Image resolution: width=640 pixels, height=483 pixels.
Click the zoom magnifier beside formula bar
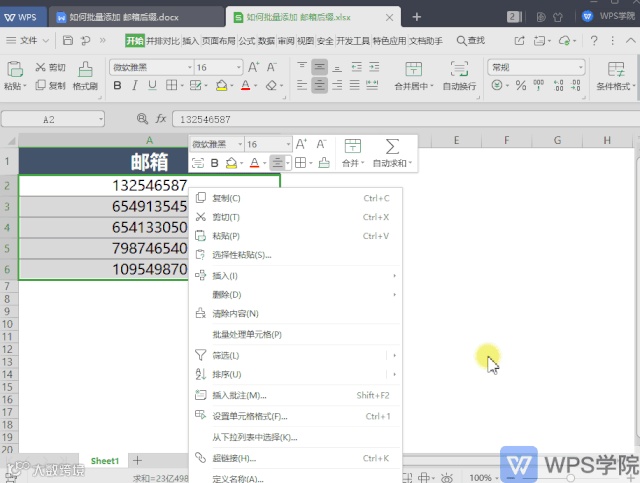click(142, 119)
